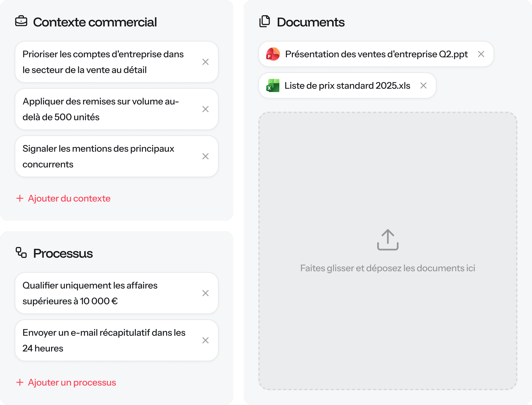Image resolution: width=532 pixels, height=405 pixels.
Task: Click the 'Faites glisser et déposez' drop area
Action: coord(387,268)
